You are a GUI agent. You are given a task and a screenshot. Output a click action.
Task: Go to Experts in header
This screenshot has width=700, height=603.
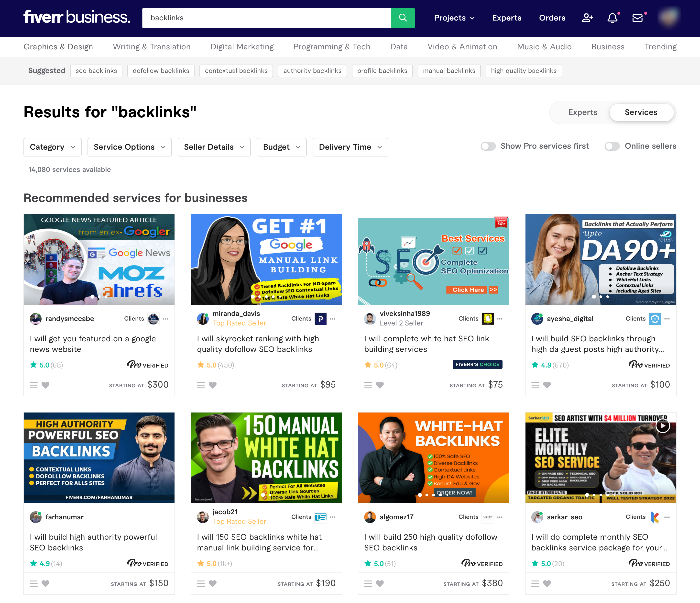[506, 18]
